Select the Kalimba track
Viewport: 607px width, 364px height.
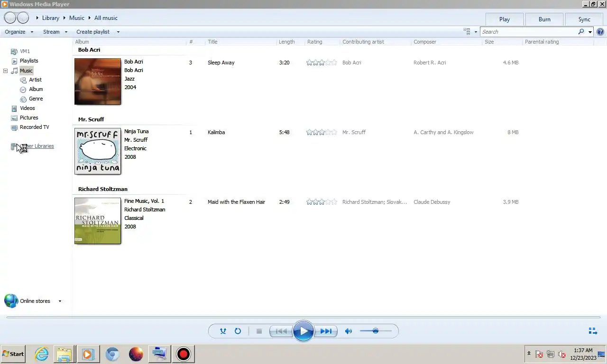pyautogui.click(x=216, y=132)
